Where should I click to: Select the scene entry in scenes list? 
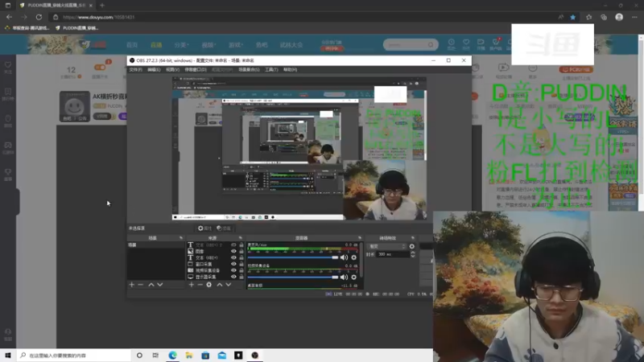[155, 245]
